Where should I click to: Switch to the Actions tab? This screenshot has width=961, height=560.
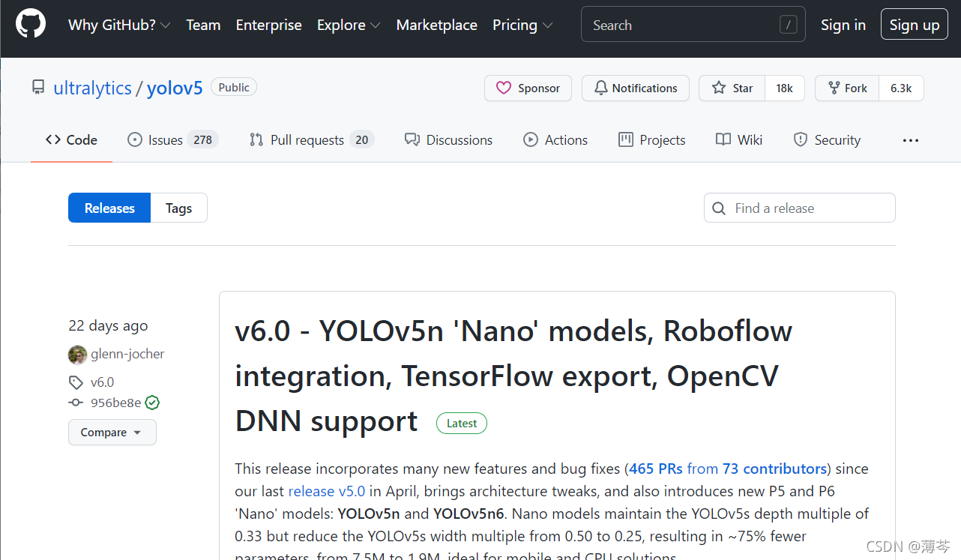(555, 140)
